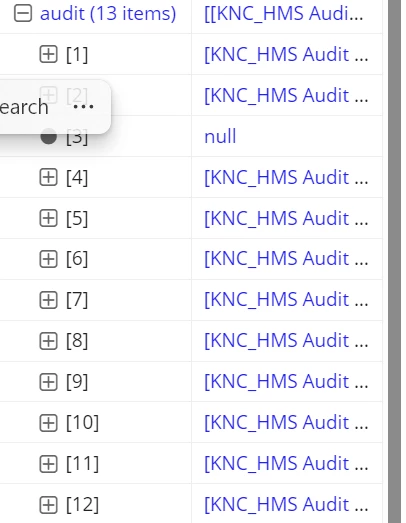
Task: Open the three-dots more options menu
Action: pyautogui.click(x=83, y=107)
